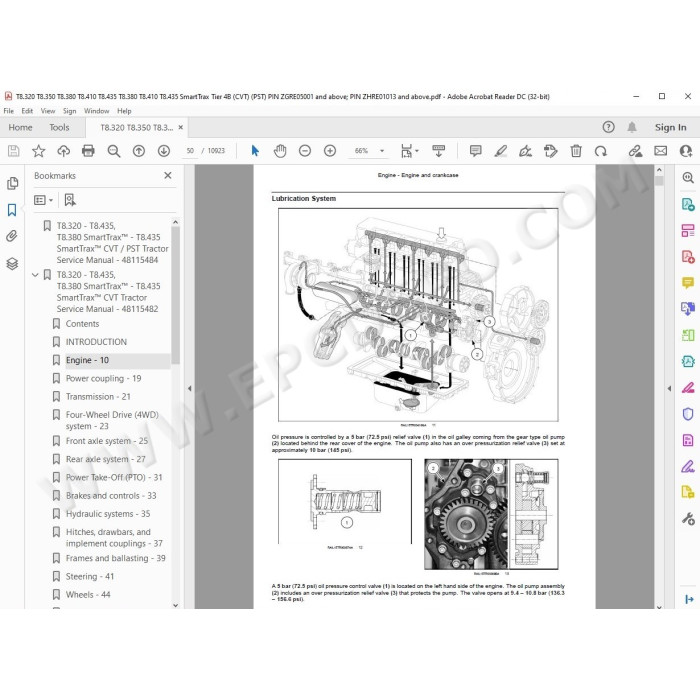Open the Page Thumbnails panel
This screenshot has height=700, width=700.
click(12, 183)
